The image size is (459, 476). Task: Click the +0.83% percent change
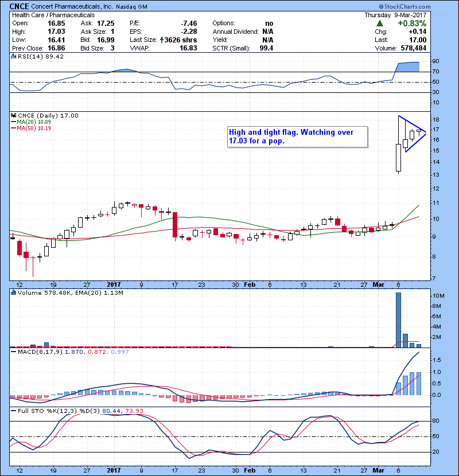[412, 24]
